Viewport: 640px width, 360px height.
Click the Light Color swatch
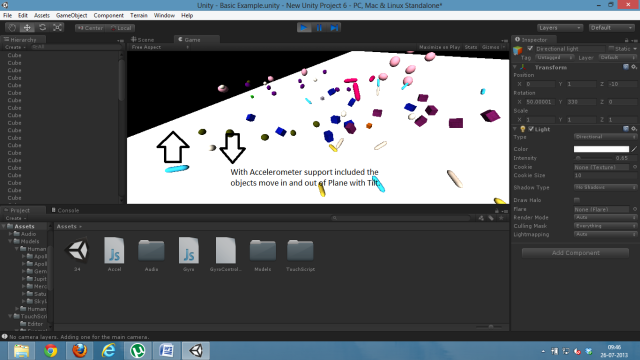coord(601,149)
